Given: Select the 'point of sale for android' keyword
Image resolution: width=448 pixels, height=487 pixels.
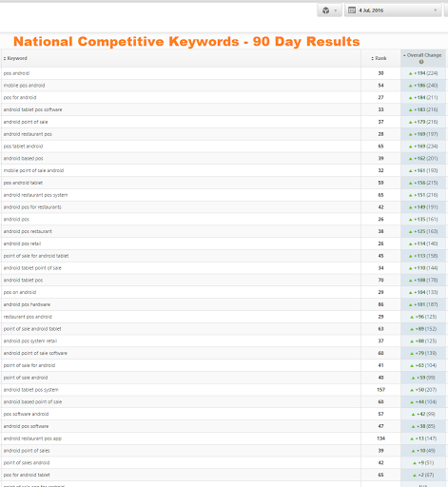Looking at the screenshot, I should click(x=29, y=365).
